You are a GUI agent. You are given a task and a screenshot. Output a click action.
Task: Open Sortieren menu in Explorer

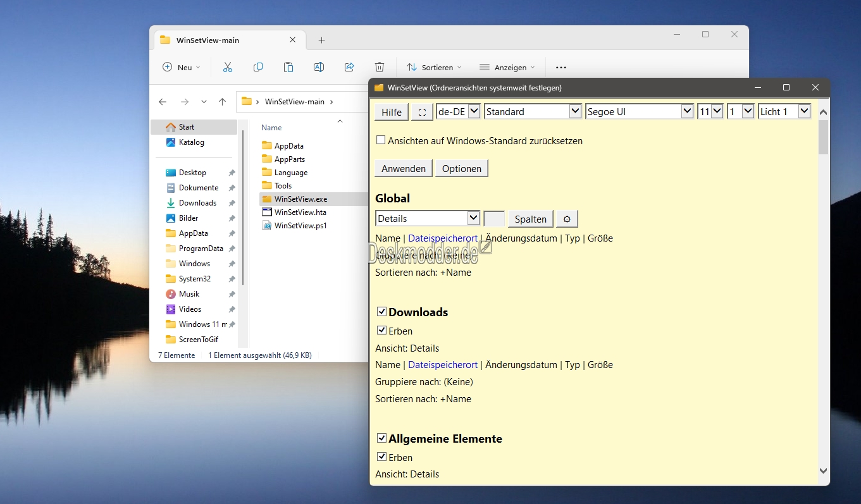[434, 67]
